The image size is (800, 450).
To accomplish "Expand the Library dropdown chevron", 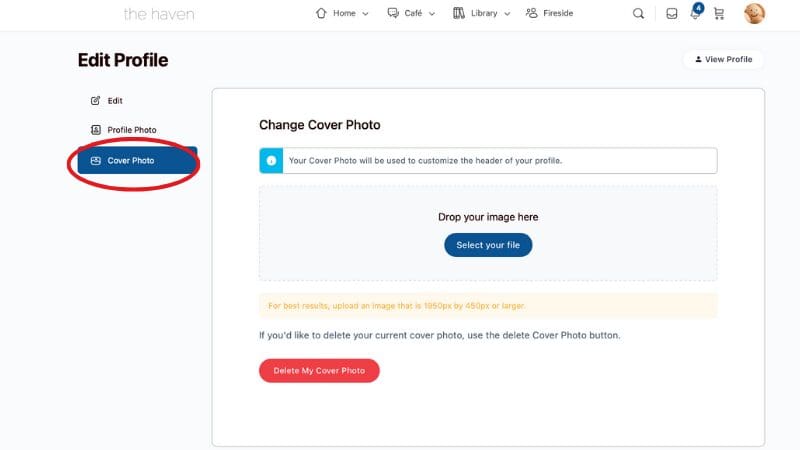I will (507, 14).
